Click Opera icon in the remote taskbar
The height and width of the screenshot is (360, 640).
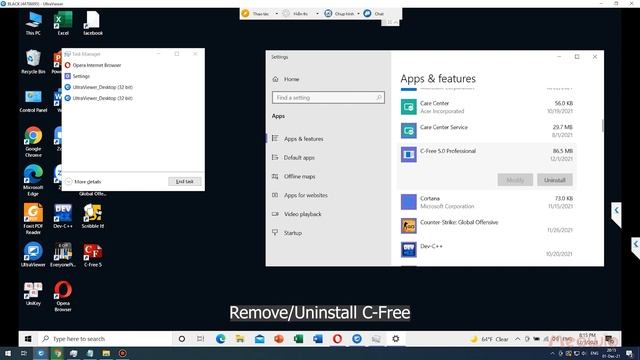coord(337,339)
